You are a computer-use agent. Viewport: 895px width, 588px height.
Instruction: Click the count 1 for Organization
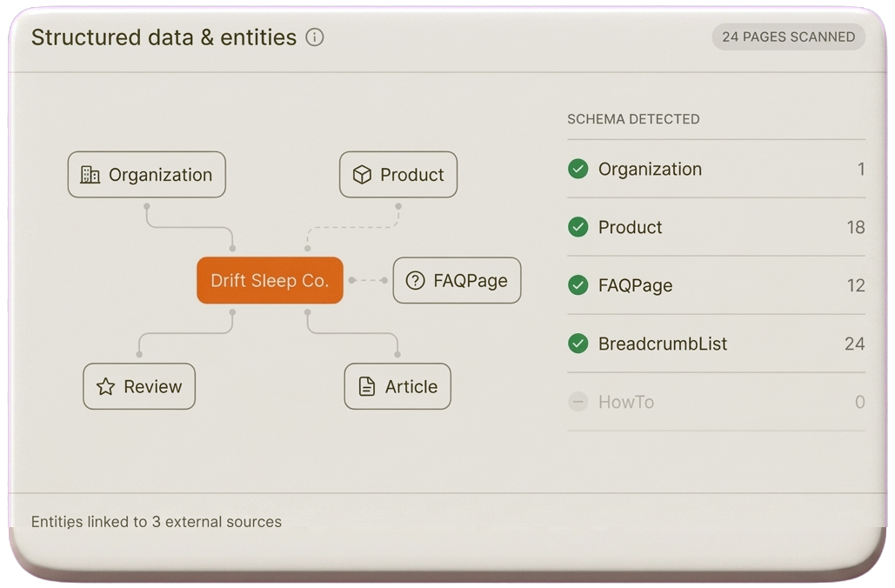[861, 169]
